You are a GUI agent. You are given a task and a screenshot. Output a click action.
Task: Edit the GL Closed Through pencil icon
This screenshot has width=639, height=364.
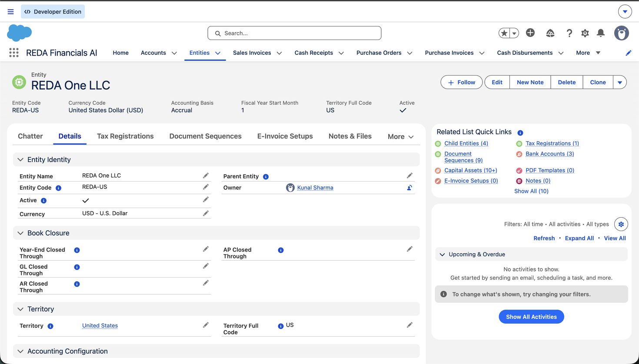coord(206,266)
